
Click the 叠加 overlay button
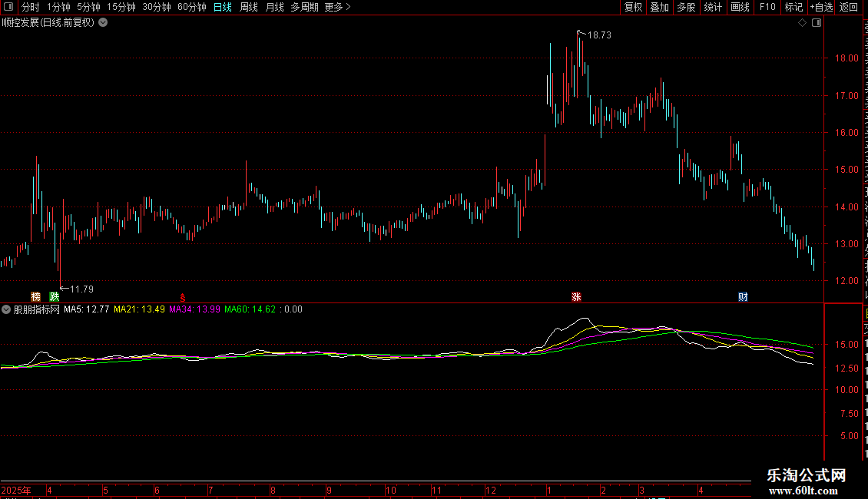[x=660, y=7]
